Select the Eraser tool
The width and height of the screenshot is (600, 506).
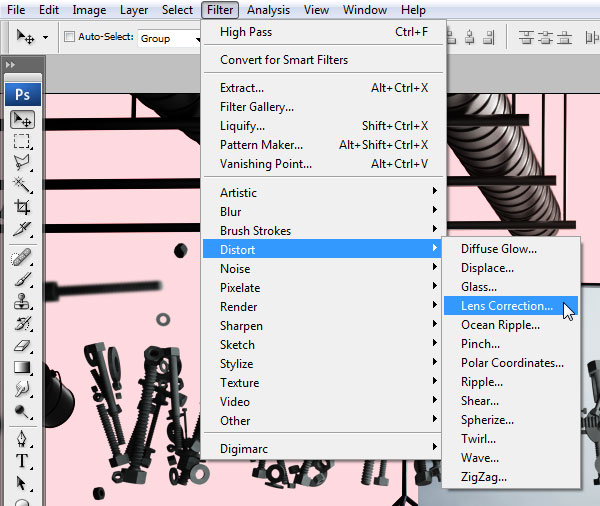click(23, 345)
